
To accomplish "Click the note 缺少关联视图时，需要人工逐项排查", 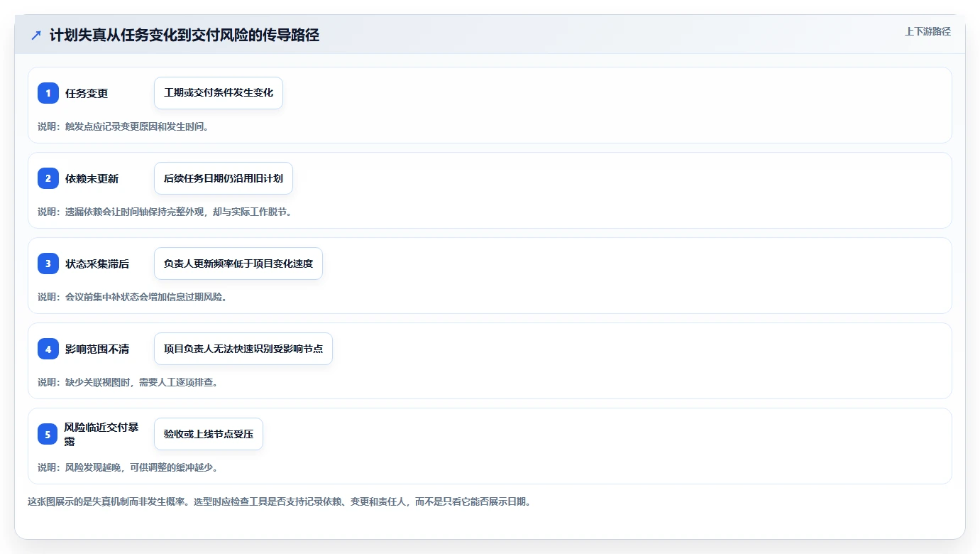I will tap(128, 382).
